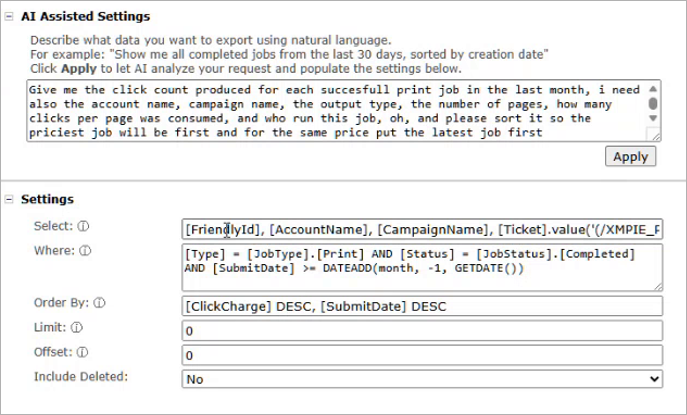Image resolution: width=687 pixels, height=415 pixels.
Task: Click the Limit input field
Action: (x=421, y=330)
